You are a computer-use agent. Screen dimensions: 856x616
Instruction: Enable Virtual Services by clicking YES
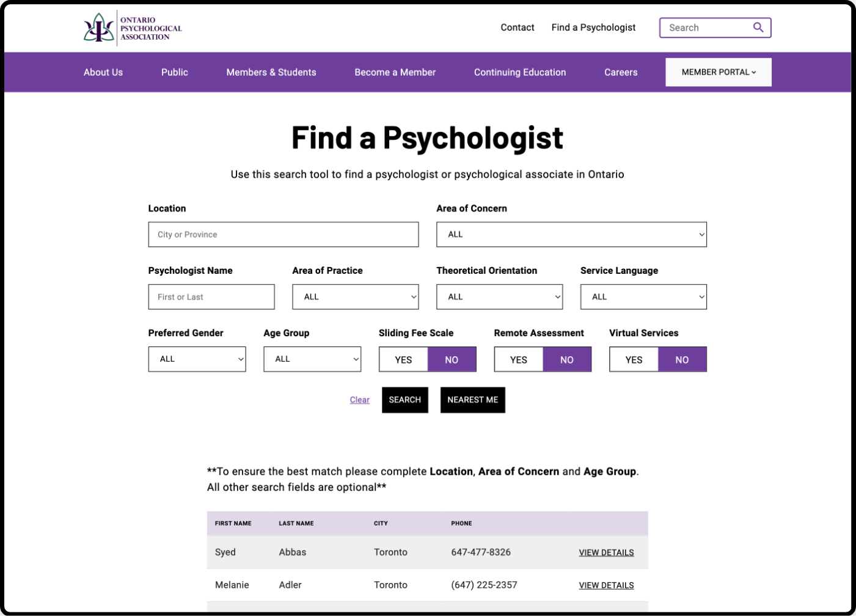click(634, 359)
